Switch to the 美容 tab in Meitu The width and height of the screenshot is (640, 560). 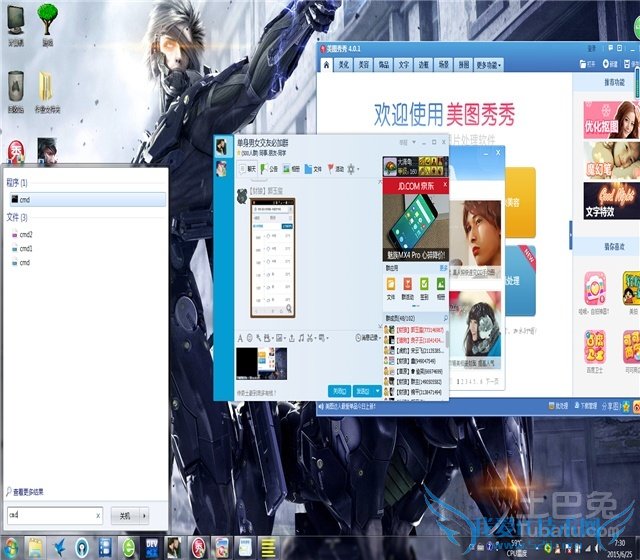[x=364, y=64]
